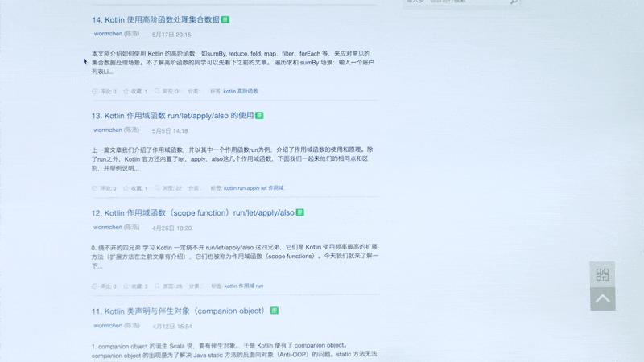Viewport: 644px width, 362px height.
Task: Open article '13. Kotlin 作用域函数 run/let/apply/also 的使用'
Action: (x=172, y=116)
